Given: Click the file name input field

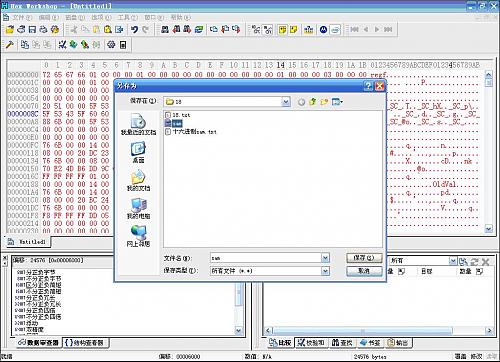Looking at the screenshot, I should pos(266,258).
